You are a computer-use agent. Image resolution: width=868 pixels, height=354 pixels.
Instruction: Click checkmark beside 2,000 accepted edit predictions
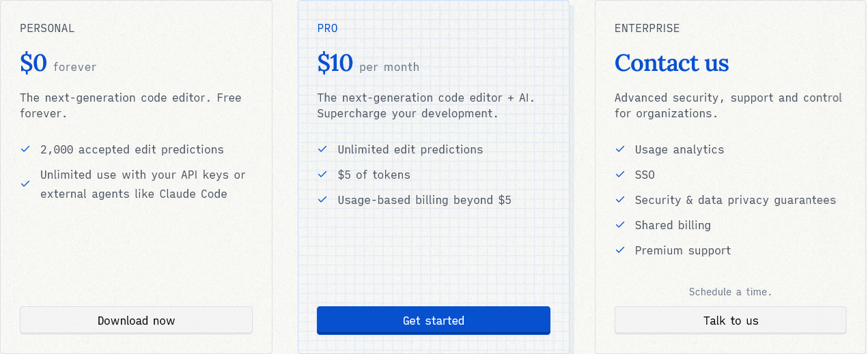pos(25,149)
